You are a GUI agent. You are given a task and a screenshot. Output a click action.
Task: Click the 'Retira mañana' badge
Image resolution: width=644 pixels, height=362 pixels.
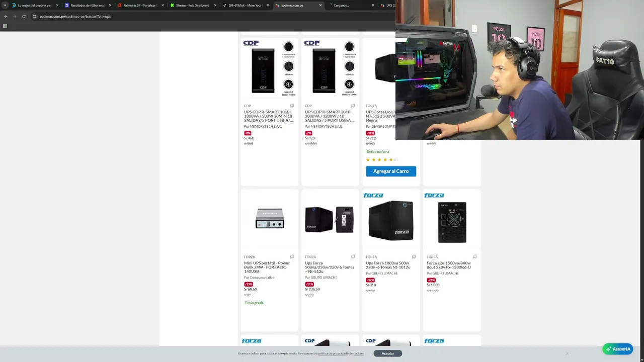pyautogui.click(x=378, y=152)
